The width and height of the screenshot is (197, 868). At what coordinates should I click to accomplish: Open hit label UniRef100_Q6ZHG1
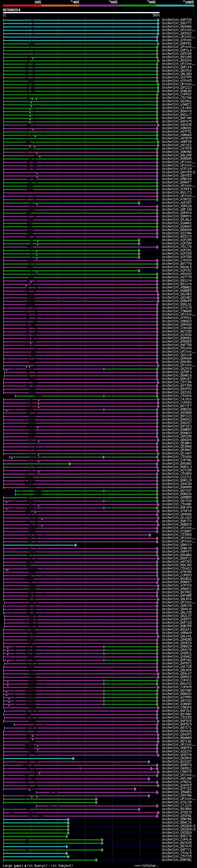pos(177,101)
